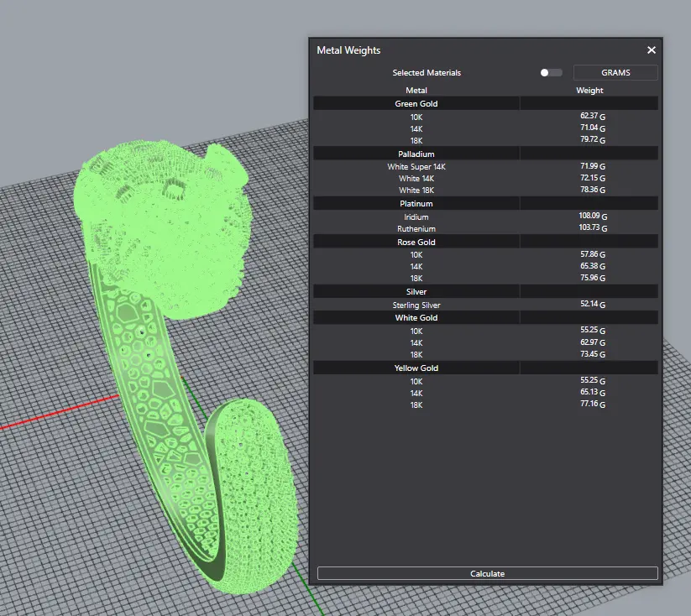This screenshot has width=691, height=616.
Task: Close the Metal Weights panel
Action: (x=651, y=50)
